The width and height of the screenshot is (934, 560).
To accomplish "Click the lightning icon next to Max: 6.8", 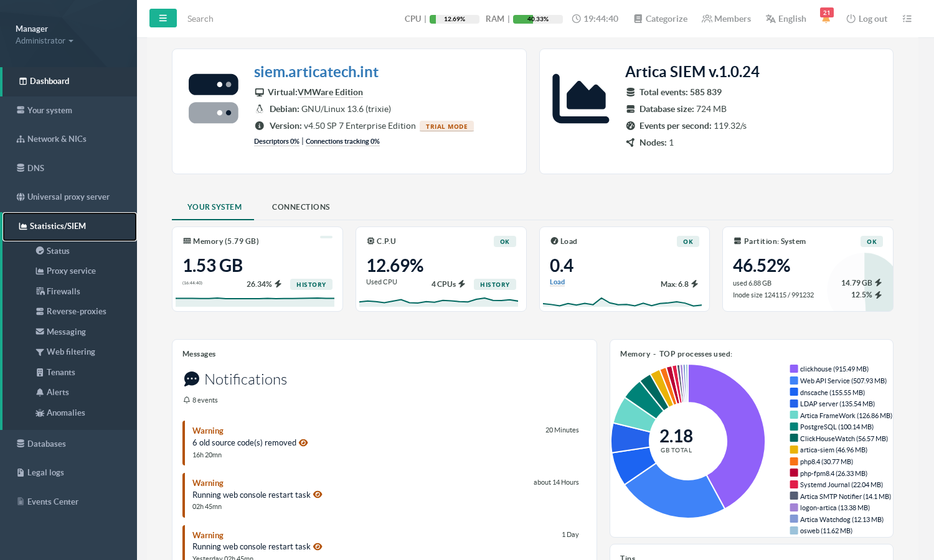I will pos(694,284).
